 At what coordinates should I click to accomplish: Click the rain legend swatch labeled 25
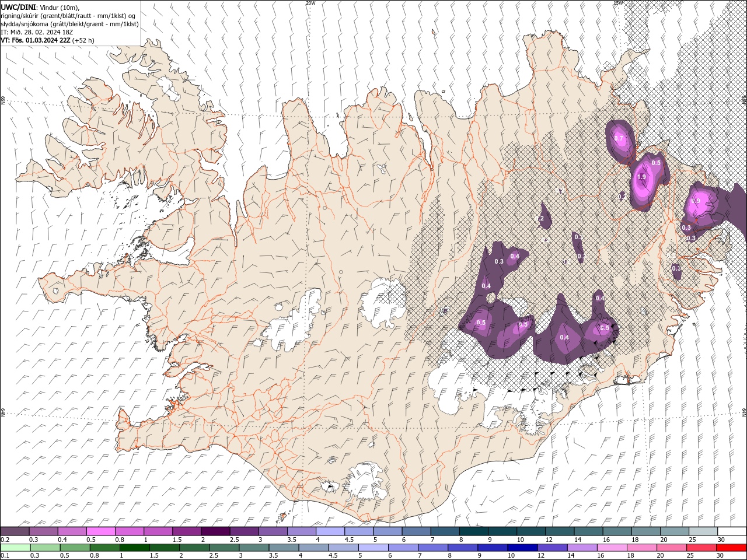pyautogui.click(x=701, y=548)
